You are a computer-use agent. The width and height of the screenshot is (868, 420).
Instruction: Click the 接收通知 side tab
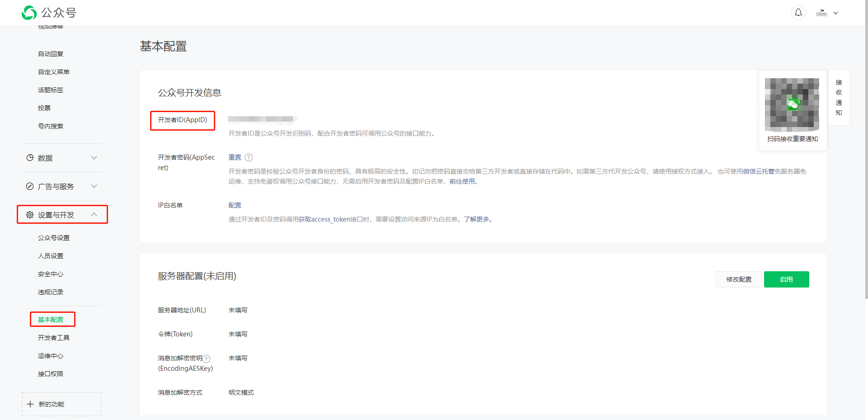(839, 98)
